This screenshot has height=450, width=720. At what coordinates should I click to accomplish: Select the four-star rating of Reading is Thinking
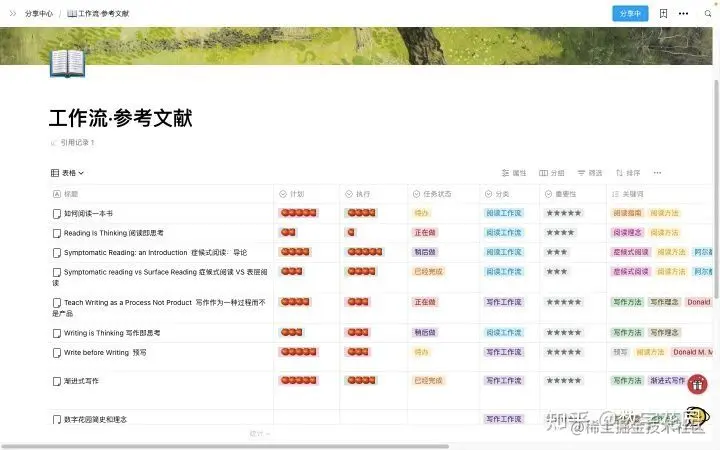click(x=560, y=232)
